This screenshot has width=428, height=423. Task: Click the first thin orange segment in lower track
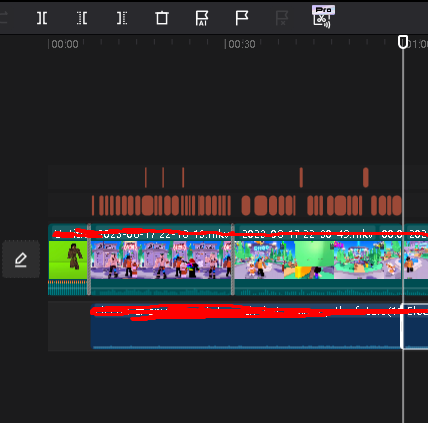point(93,205)
